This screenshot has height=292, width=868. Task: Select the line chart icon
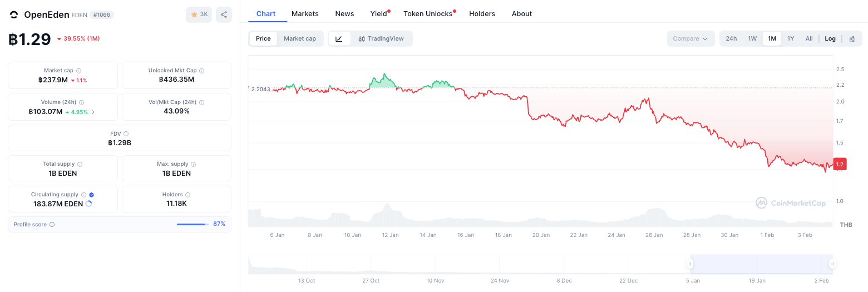coord(339,38)
